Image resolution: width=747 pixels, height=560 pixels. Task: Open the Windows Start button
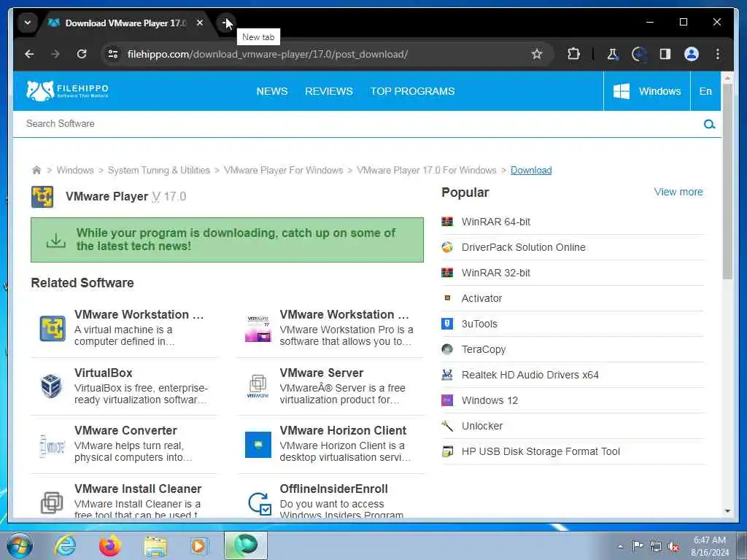tap(20, 545)
